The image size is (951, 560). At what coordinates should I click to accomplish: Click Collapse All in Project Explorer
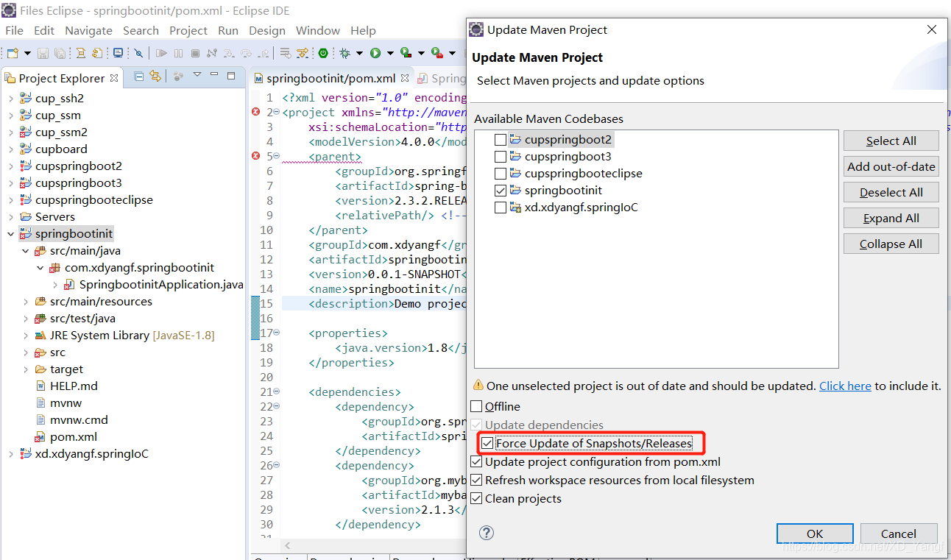[x=138, y=76]
